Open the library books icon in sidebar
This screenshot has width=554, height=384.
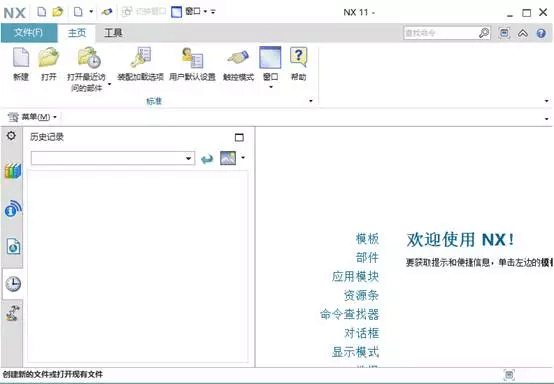point(13,171)
